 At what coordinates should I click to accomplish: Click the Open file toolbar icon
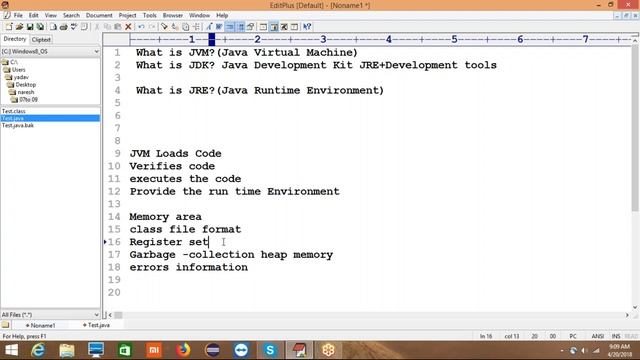pos(19,27)
